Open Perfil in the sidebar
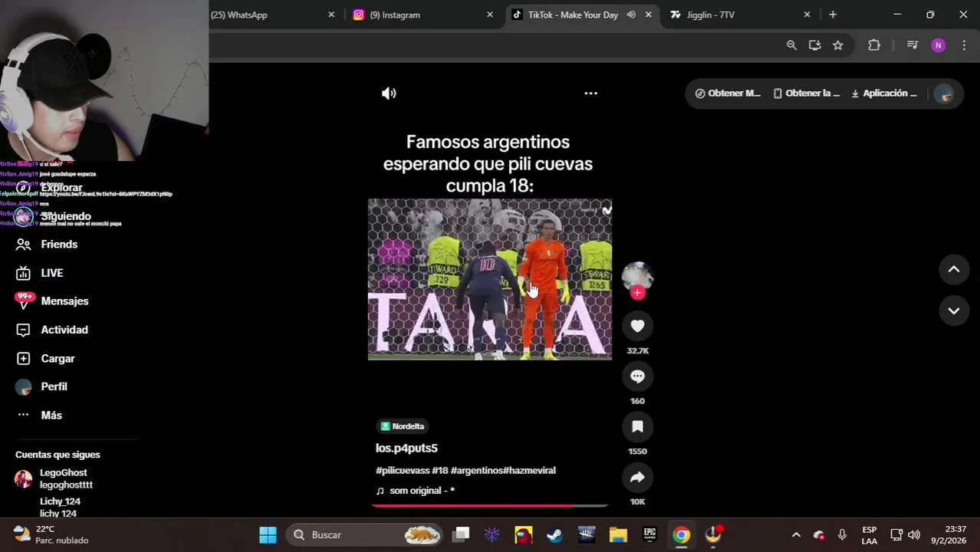This screenshot has width=980, height=552. (54, 387)
